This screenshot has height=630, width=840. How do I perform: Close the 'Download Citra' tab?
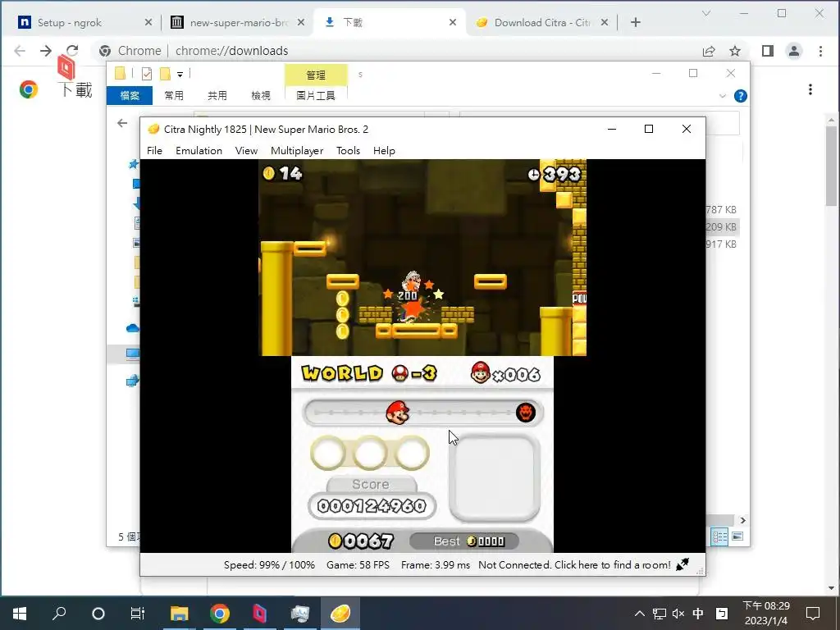(x=605, y=22)
